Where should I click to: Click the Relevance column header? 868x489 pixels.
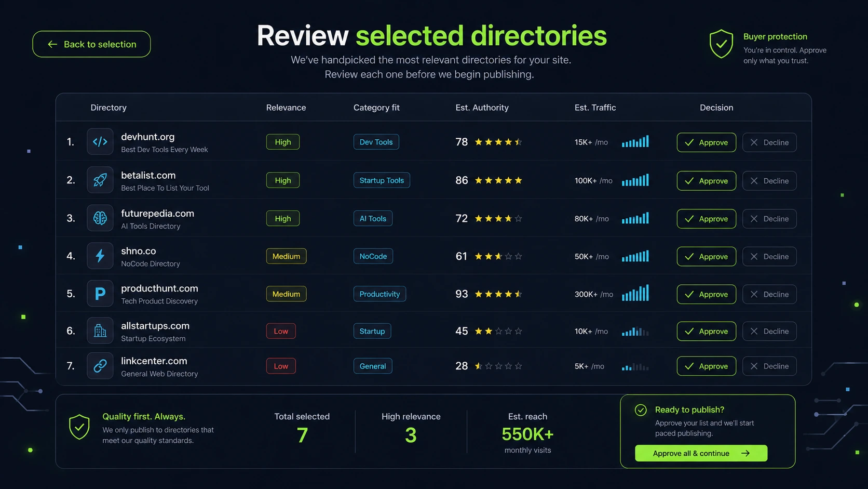(x=286, y=108)
